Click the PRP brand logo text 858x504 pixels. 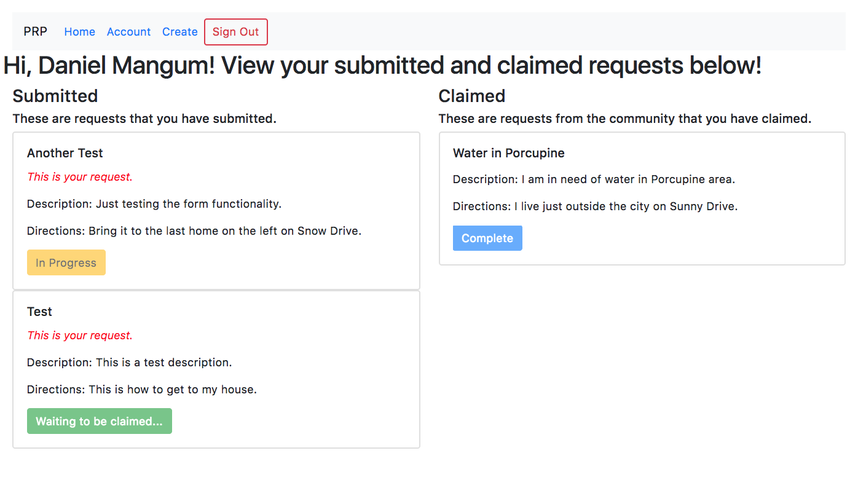pos(35,31)
